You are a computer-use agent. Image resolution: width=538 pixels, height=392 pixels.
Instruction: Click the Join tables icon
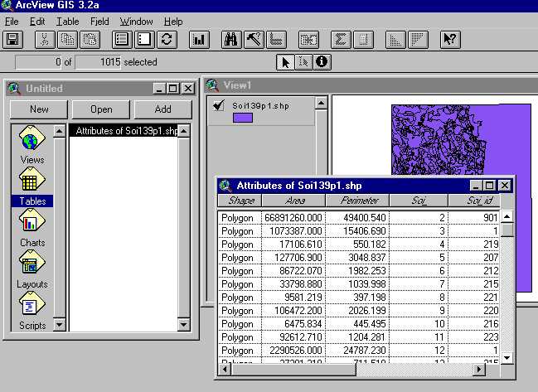tap(308, 40)
